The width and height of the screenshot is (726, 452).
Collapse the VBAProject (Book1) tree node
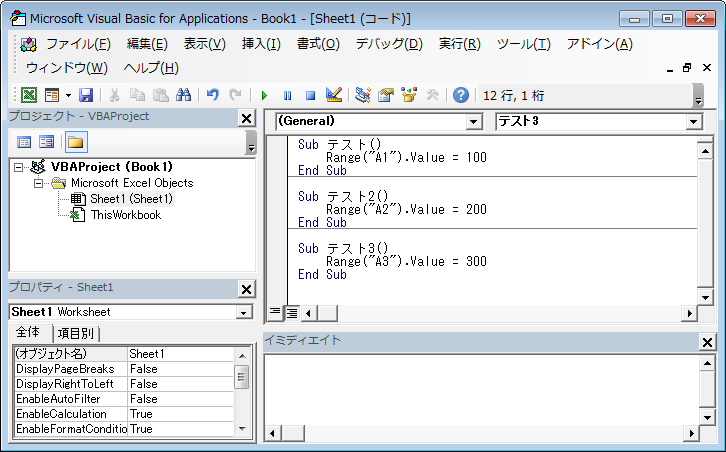coord(19,167)
